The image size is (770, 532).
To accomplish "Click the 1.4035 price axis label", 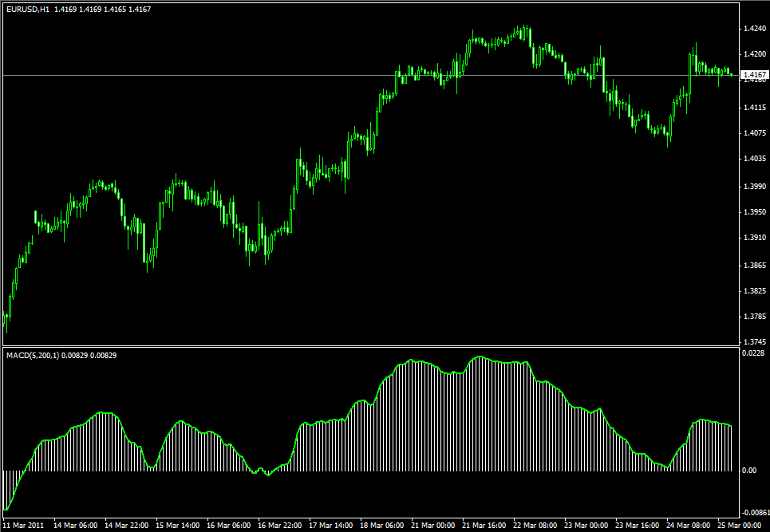I will point(755,159).
